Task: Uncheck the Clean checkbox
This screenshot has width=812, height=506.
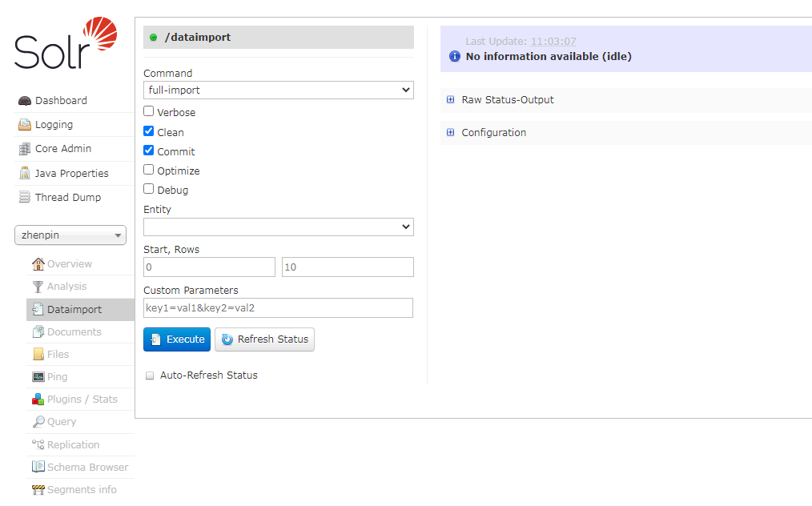Action: tap(149, 131)
